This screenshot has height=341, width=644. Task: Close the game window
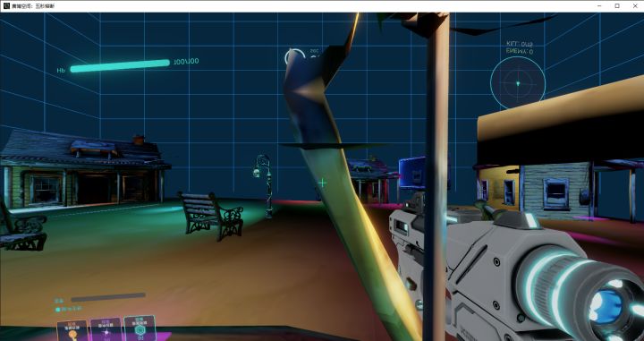(635, 6)
